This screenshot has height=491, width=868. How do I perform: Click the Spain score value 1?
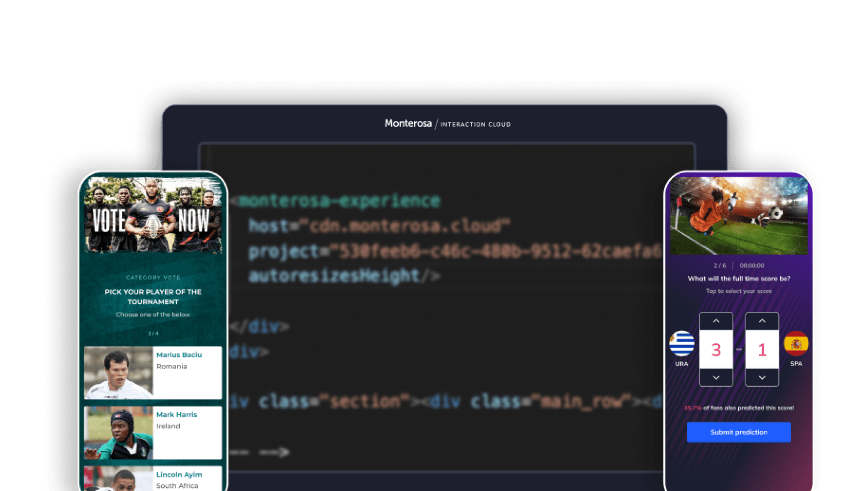click(x=762, y=350)
